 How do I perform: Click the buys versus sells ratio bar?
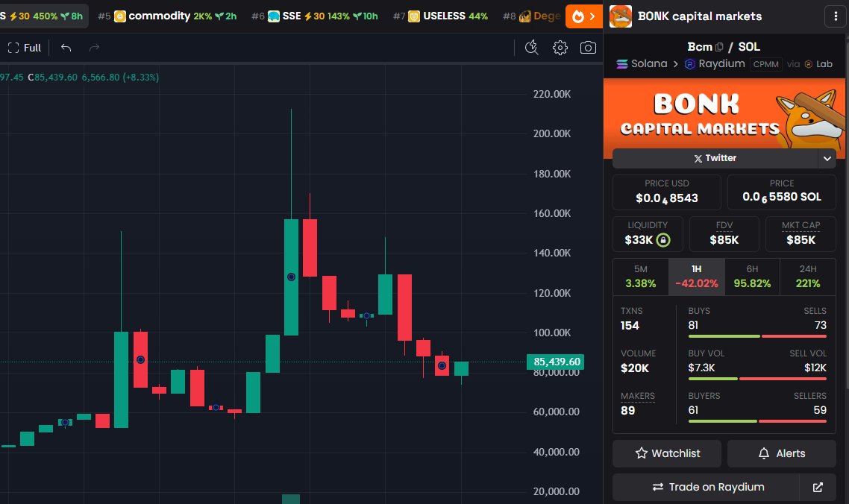point(757,336)
